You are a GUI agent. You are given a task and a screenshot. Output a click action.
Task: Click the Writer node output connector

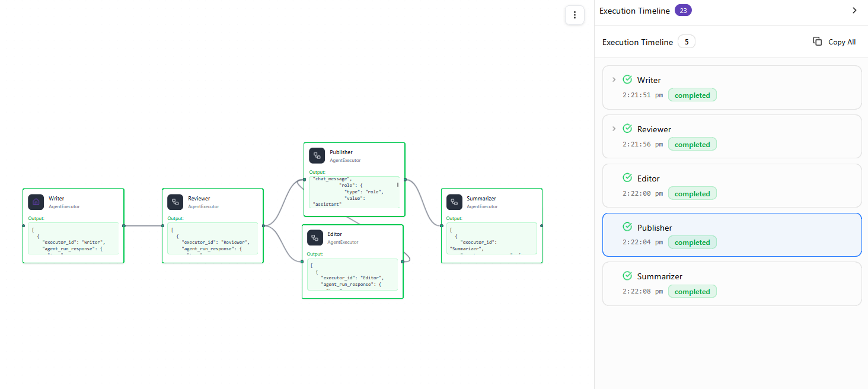pyautogui.click(x=123, y=226)
